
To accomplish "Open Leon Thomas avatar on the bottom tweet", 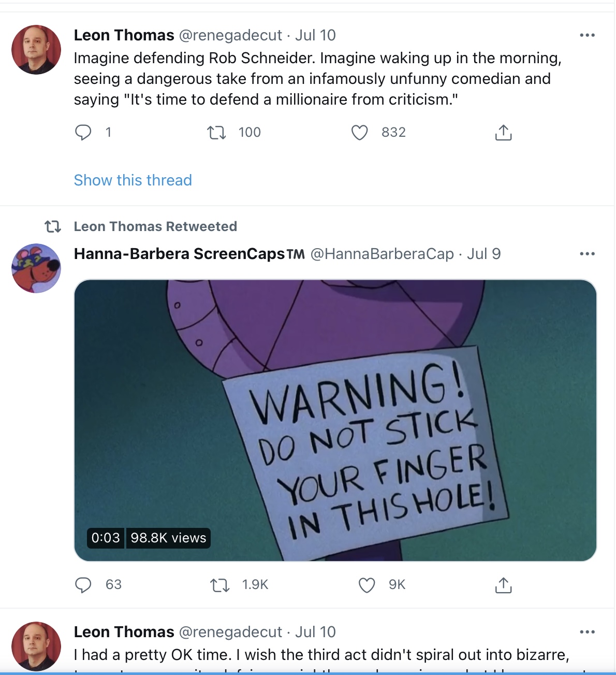I will click(x=36, y=647).
